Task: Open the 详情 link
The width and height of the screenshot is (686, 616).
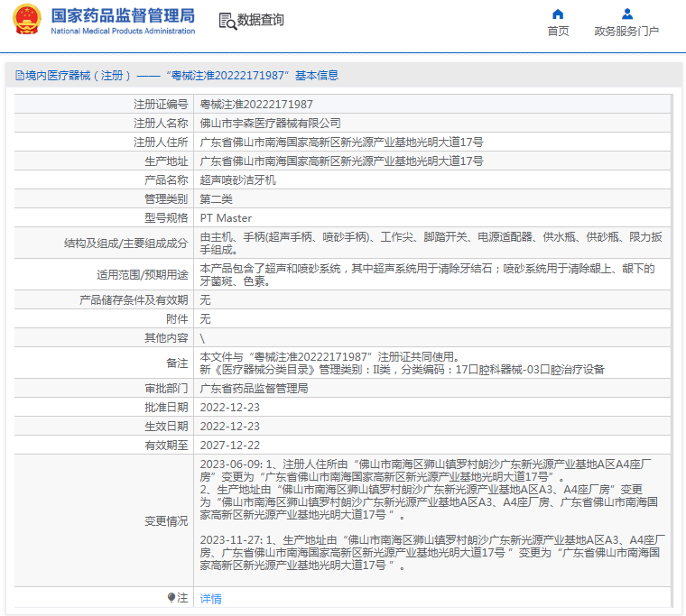Action: coord(211,599)
